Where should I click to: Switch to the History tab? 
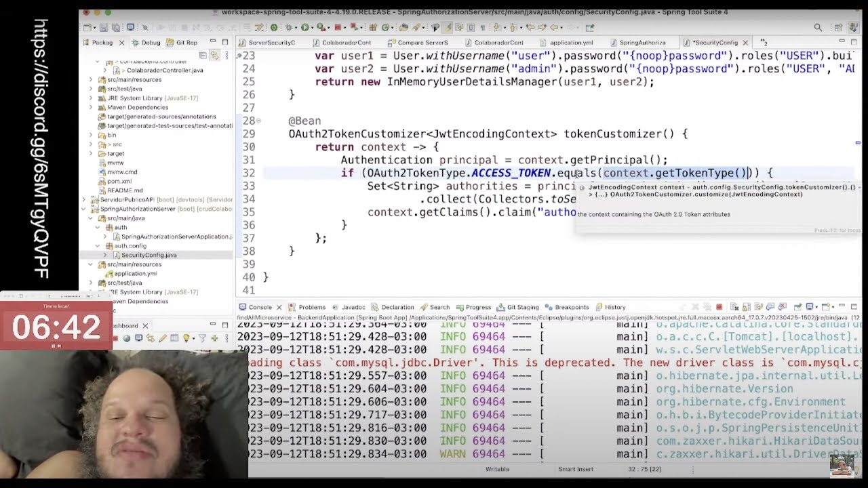point(610,307)
